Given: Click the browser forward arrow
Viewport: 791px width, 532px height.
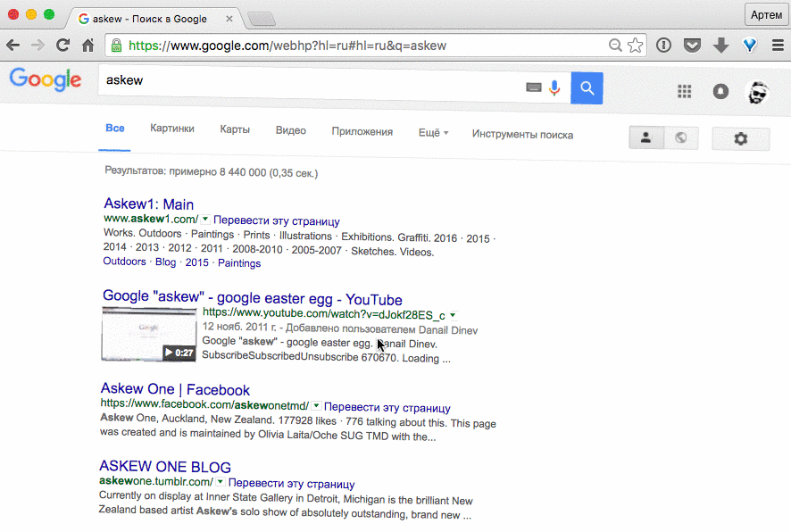Looking at the screenshot, I should 37,46.
